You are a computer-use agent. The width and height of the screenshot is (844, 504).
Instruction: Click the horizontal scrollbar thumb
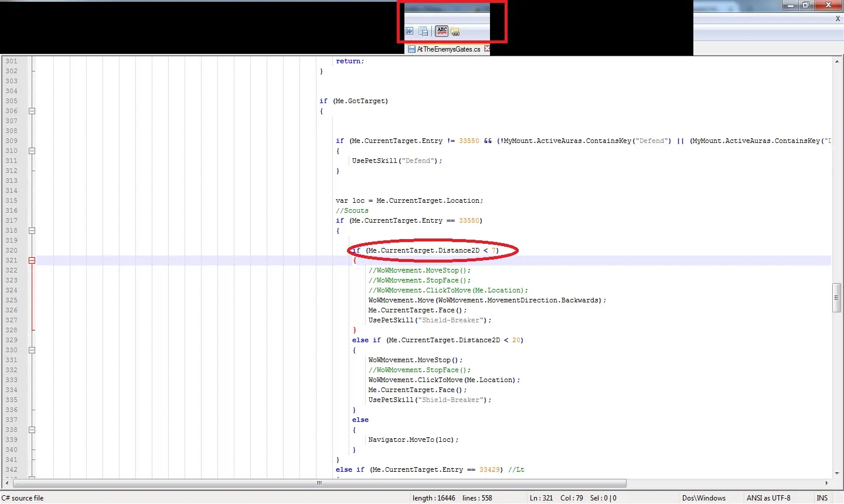(x=319, y=483)
